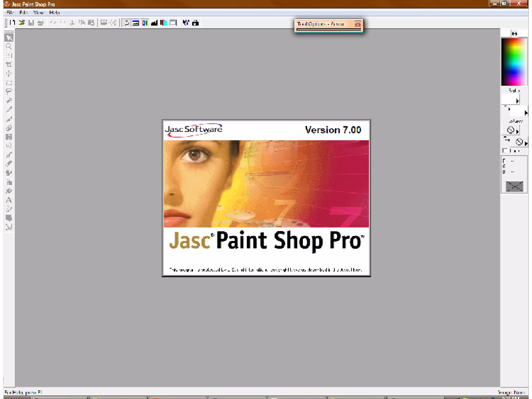The height and width of the screenshot is (399, 532).
Task: Expand the background style flyout arrow
Action: click(x=526, y=113)
